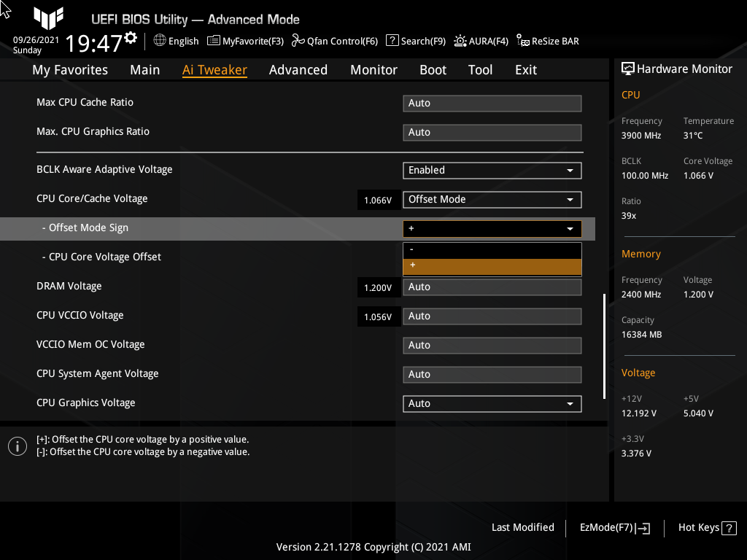Switch to the Advanced tab

[x=298, y=69]
